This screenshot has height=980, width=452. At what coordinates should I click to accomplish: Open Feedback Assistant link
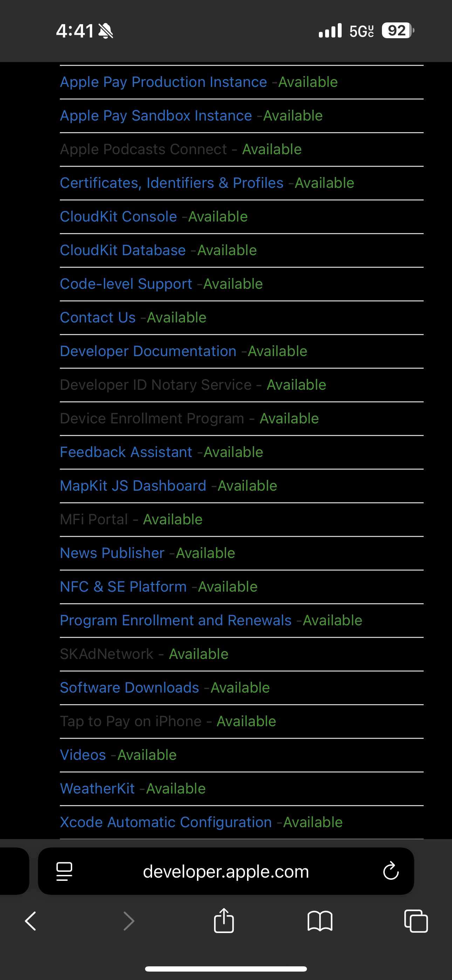coord(126,452)
